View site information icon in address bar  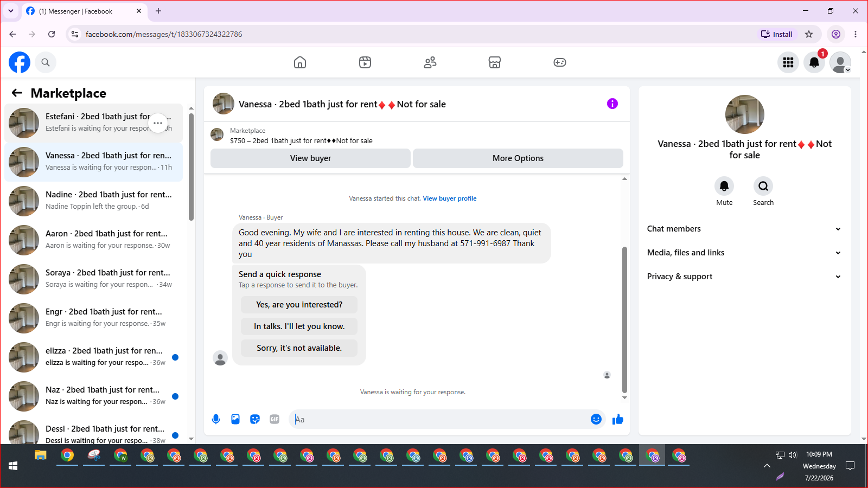(x=75, y=34)
